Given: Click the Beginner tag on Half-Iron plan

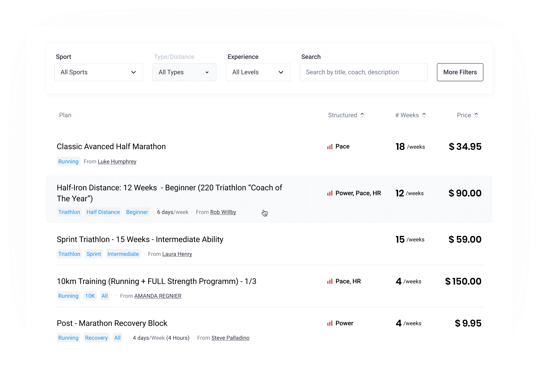Looking at the screenshot, I should tap(137, 212).
